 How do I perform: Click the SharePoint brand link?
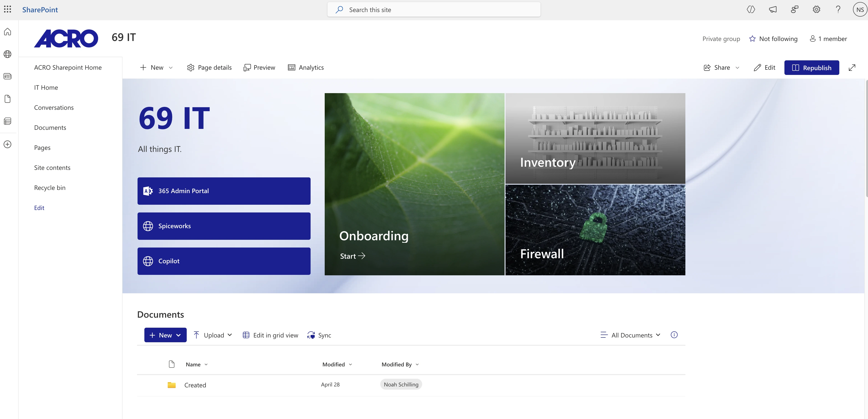pos(40,9)
